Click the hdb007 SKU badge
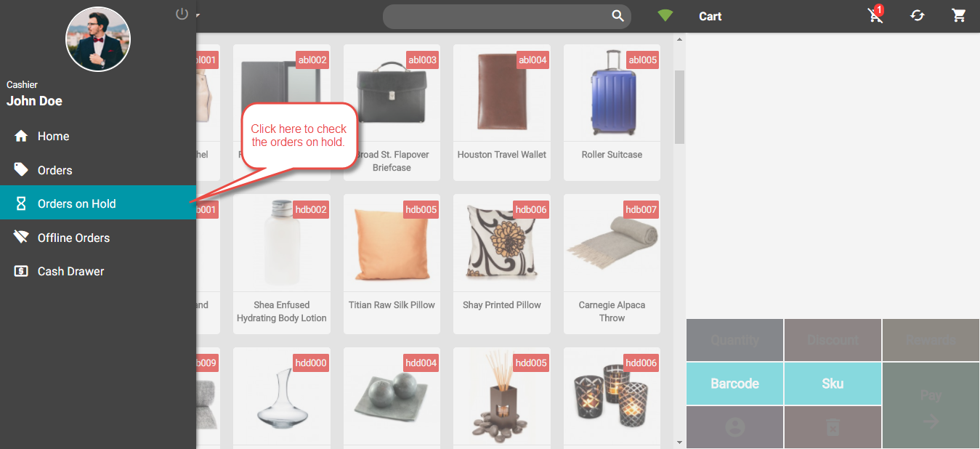 point(641,209)
